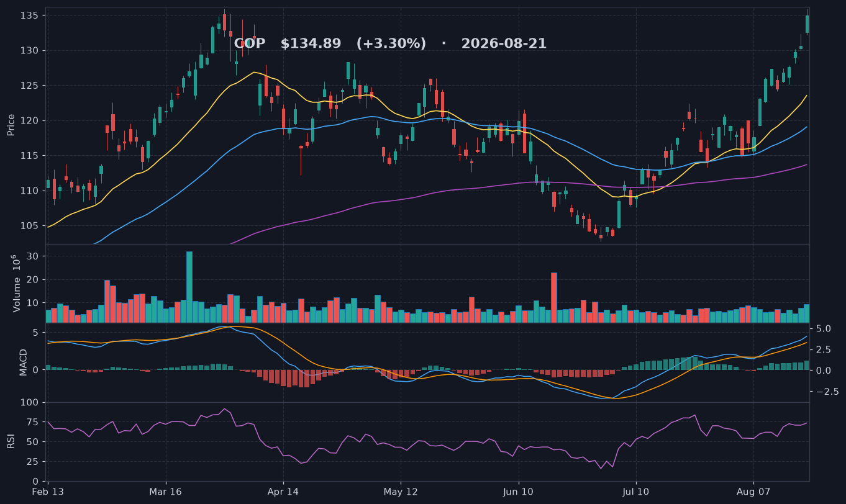Click the (+3.30%) change in the title
The image size is (846, 504).
pyautogui.click(x=391, y=43)
